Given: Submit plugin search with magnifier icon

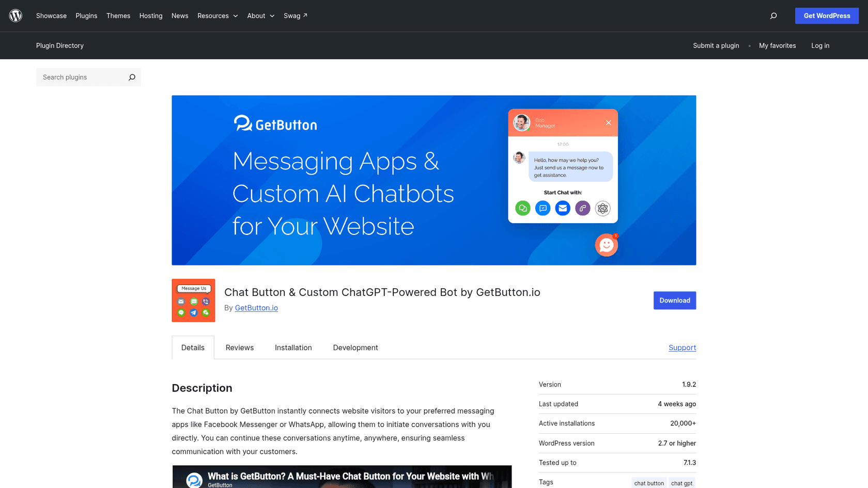Looking at the screenshot, I should click(132, 77).
